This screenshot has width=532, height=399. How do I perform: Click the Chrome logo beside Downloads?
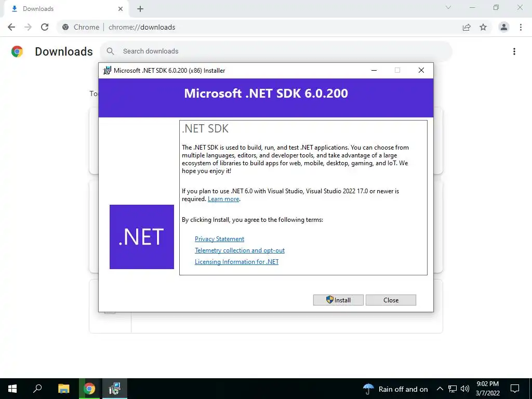17,51
